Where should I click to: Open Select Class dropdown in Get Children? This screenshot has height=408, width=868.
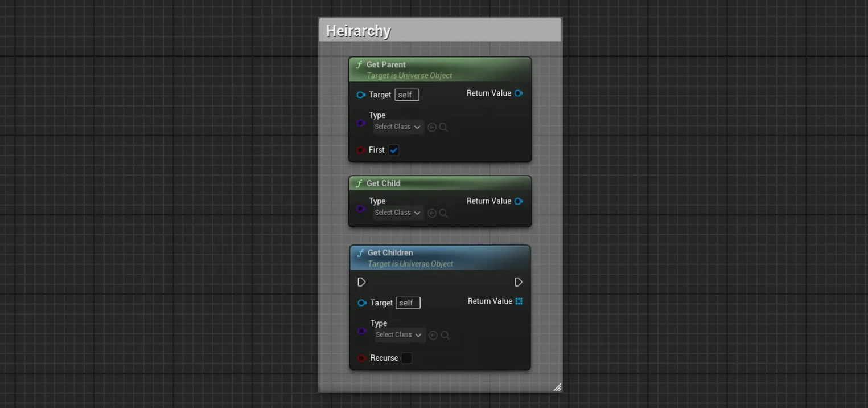tap(400, 335)
